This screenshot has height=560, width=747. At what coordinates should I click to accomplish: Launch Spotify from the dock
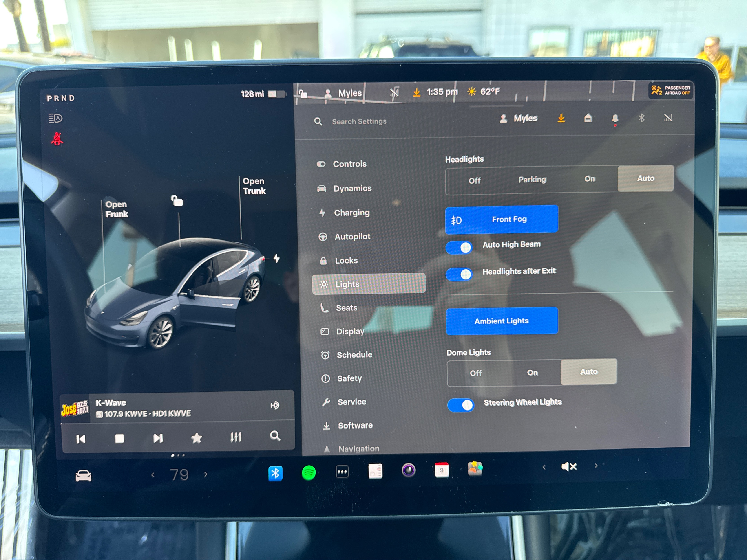(x=308, y=472)
